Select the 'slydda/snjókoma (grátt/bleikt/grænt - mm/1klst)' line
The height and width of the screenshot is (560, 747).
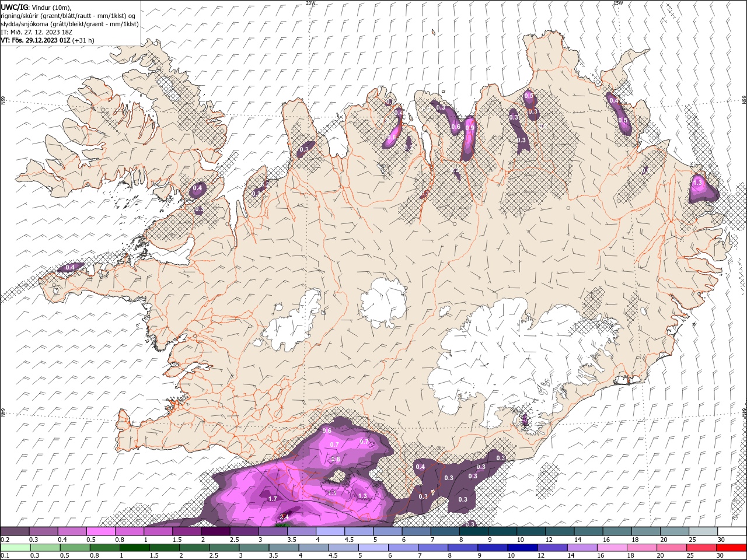69,24
